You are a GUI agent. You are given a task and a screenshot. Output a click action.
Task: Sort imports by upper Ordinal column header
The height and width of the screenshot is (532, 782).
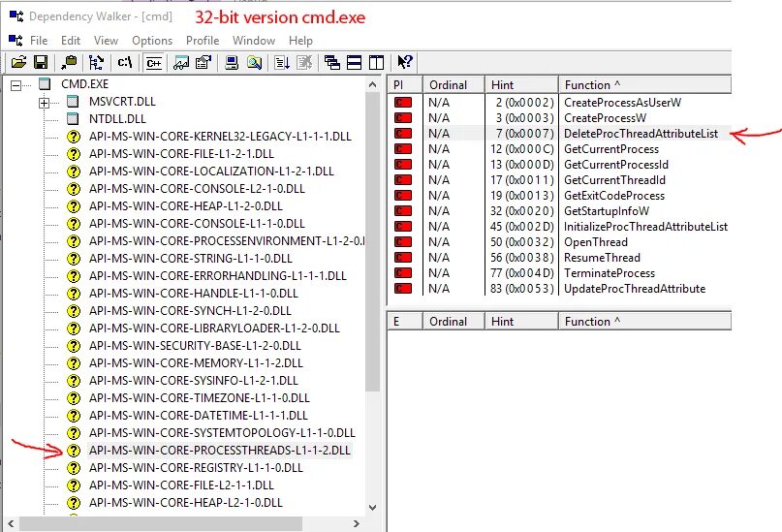[454, 84]
